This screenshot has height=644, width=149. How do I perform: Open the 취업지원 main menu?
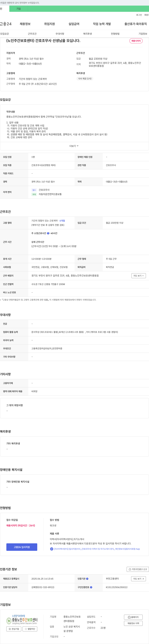50,24
